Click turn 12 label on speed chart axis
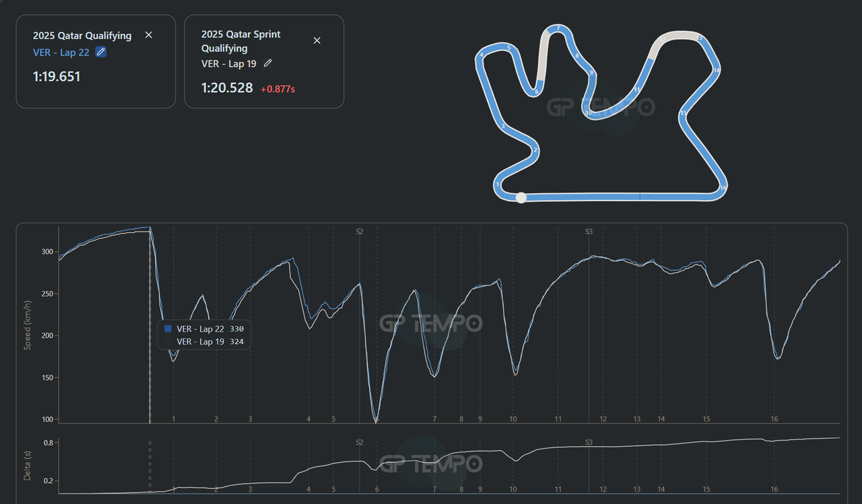This screenshot has height=504, width=862. tap(603, 419)
